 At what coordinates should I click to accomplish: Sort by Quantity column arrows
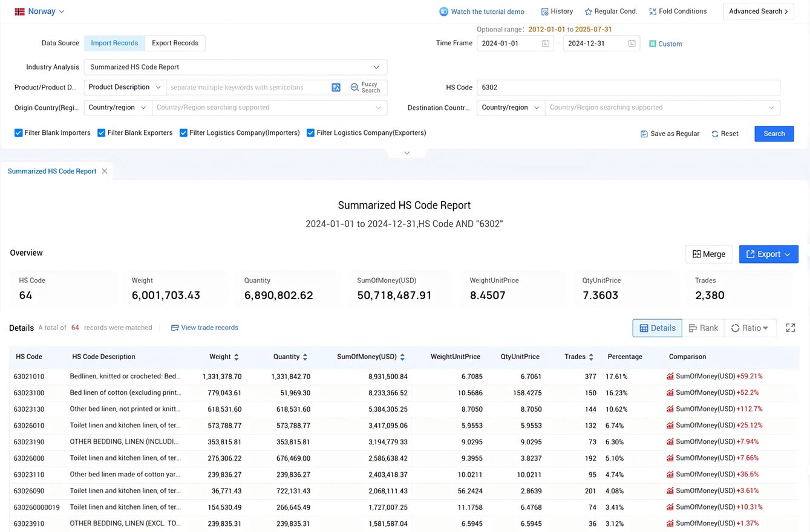click(305, 357)
